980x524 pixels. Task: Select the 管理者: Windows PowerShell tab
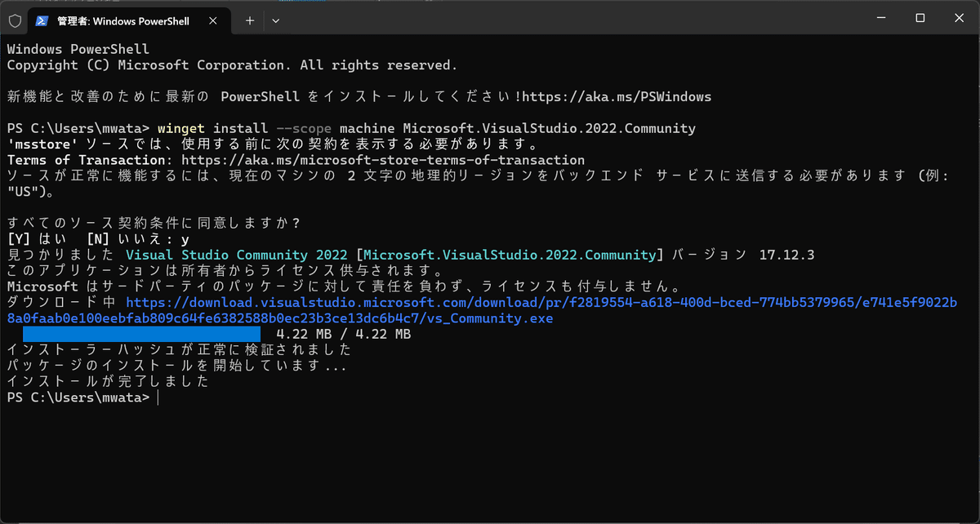tap(131, 20)
